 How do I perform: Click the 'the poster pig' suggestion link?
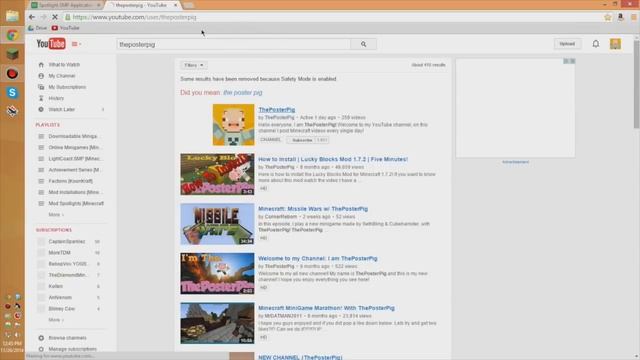tap(242, 93)
